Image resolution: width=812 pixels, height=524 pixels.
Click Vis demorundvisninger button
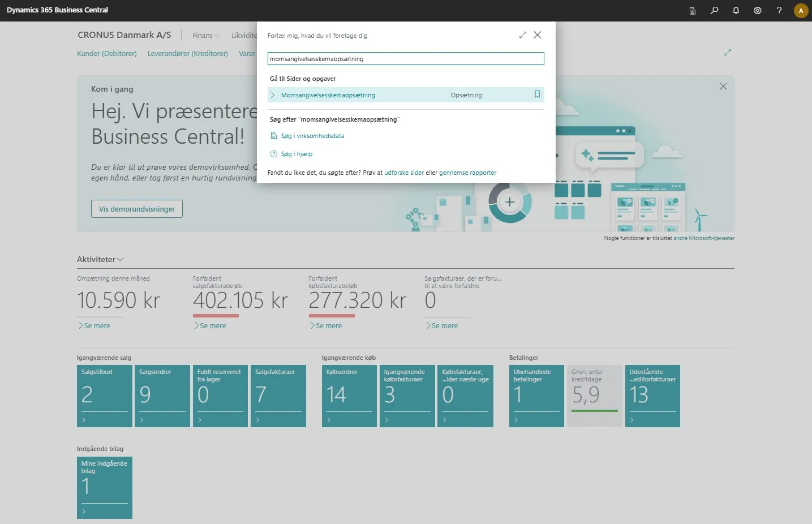[137, 209]
